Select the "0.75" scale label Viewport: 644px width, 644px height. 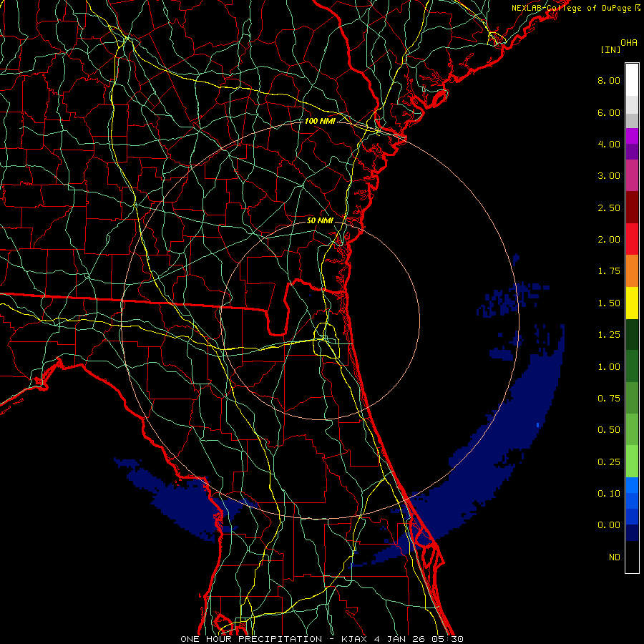609,399
